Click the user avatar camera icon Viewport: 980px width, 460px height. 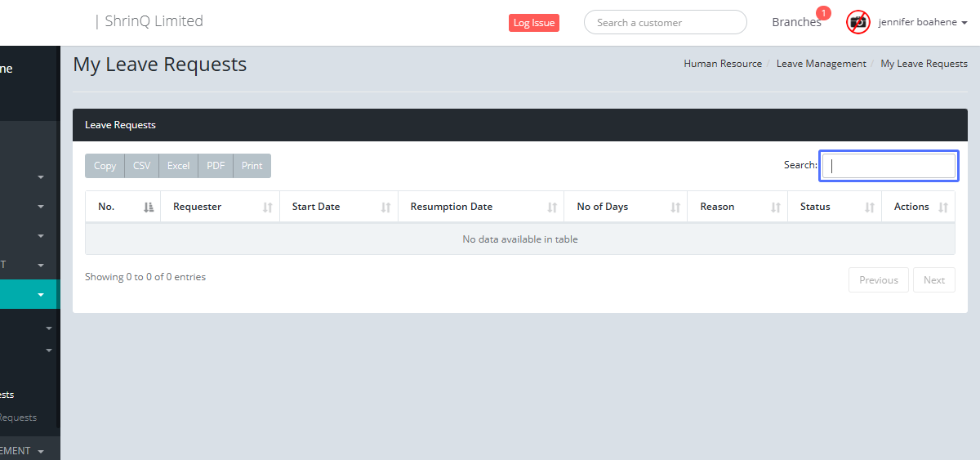coord(857,22)
